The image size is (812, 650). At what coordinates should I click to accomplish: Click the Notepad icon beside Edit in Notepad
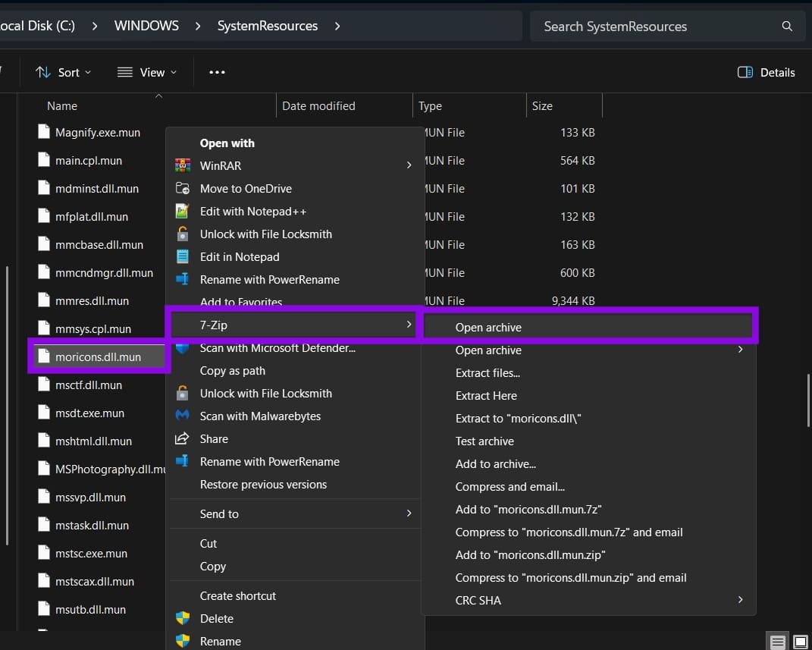tap(182, 256)
